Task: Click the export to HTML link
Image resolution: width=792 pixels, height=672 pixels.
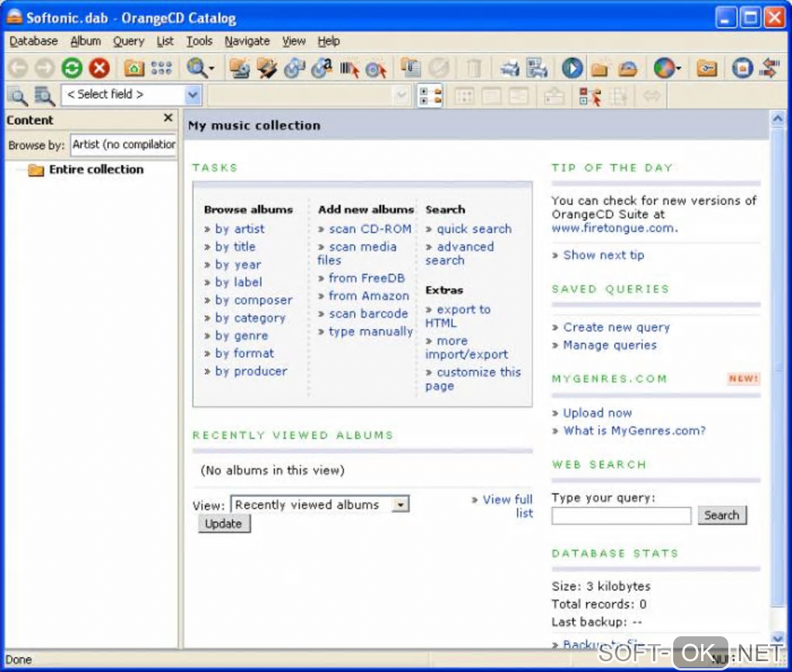Action: pos(458,316)
